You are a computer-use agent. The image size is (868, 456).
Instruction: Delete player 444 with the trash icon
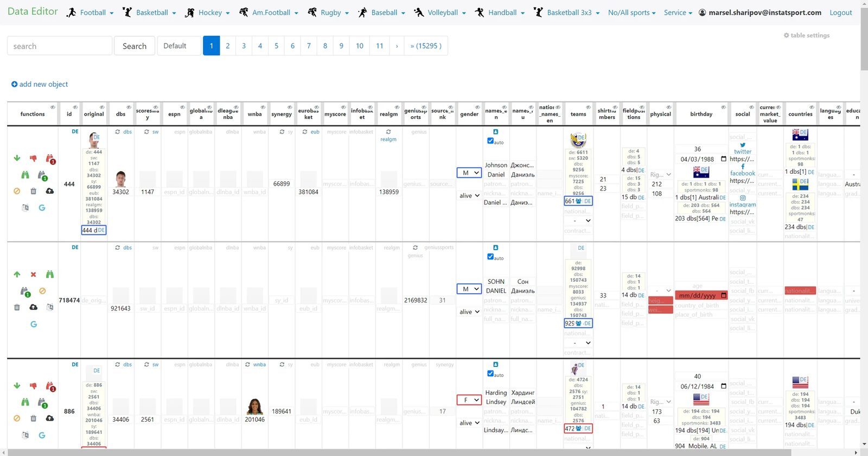[x=33, y=191]
